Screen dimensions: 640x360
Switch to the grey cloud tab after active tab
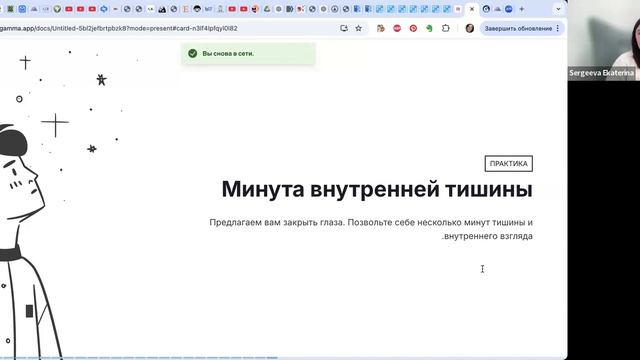(x=498, y=9)
